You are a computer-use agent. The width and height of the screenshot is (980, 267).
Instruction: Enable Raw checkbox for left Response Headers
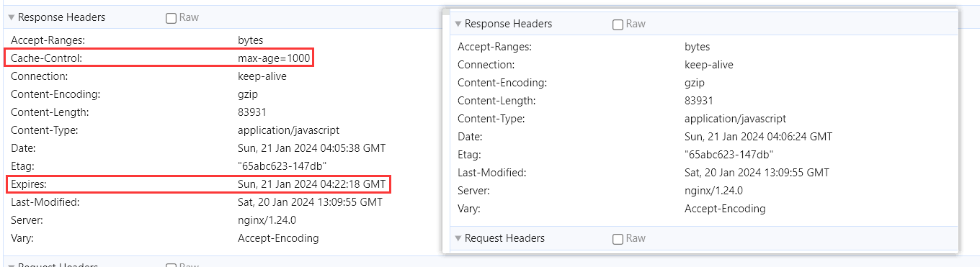(171, 18)
